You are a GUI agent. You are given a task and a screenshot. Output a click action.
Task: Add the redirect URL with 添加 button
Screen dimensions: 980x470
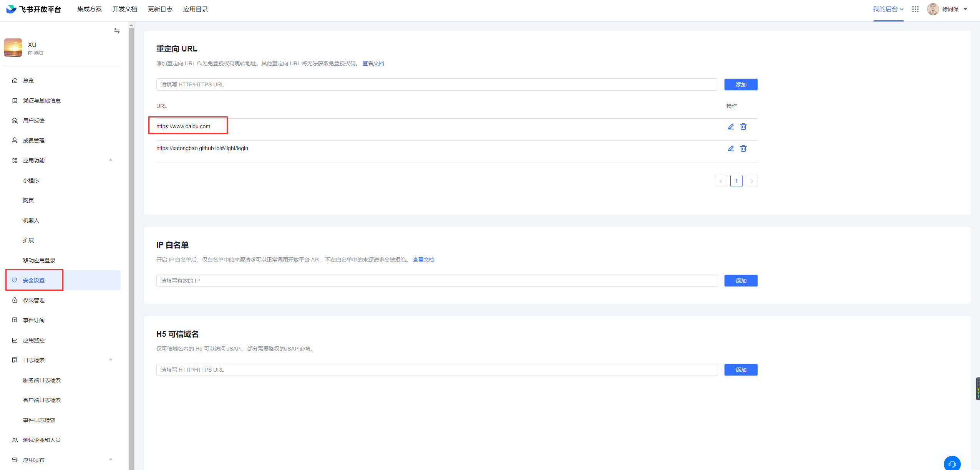point(740,84)
